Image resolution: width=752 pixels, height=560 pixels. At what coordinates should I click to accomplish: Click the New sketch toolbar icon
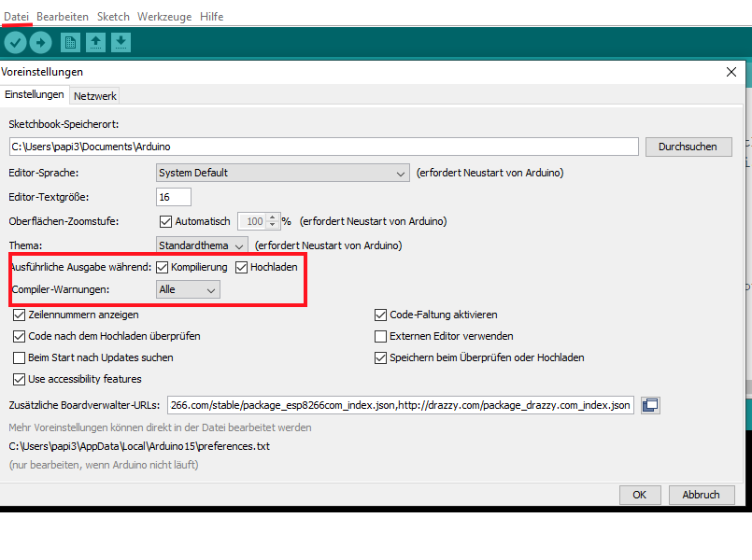click(70, 42)
